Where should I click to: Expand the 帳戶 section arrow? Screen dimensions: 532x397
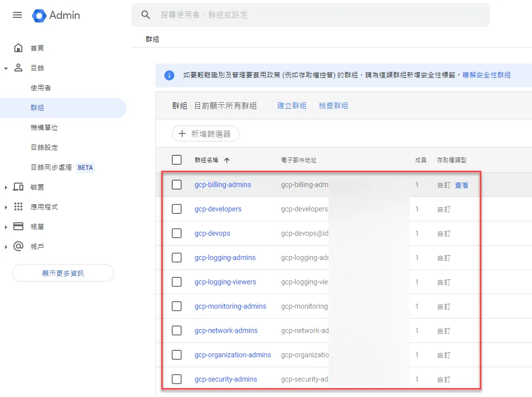point(6,247)
